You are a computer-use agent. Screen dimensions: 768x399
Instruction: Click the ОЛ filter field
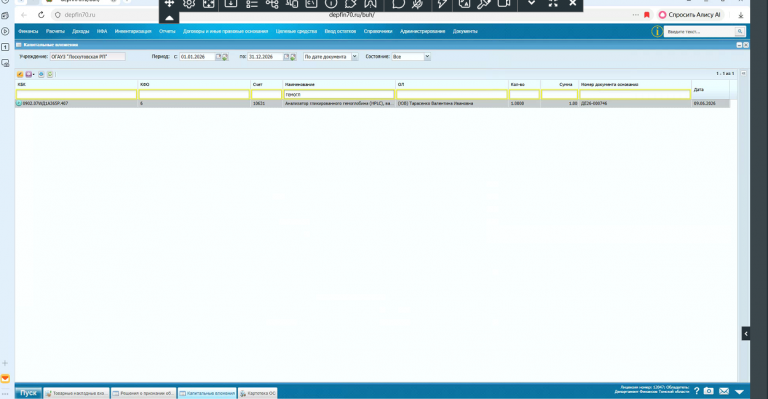pos(452,94)
